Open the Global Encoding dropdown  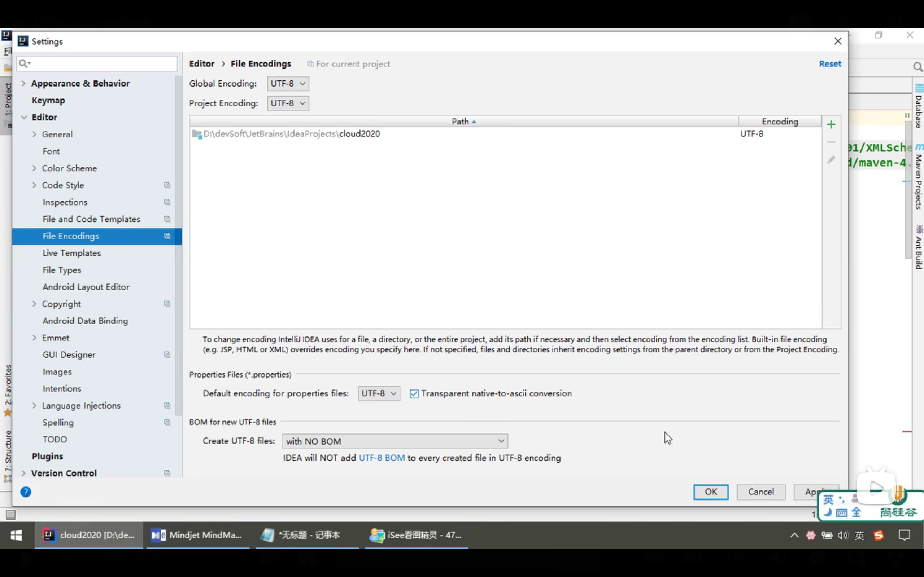288,84
